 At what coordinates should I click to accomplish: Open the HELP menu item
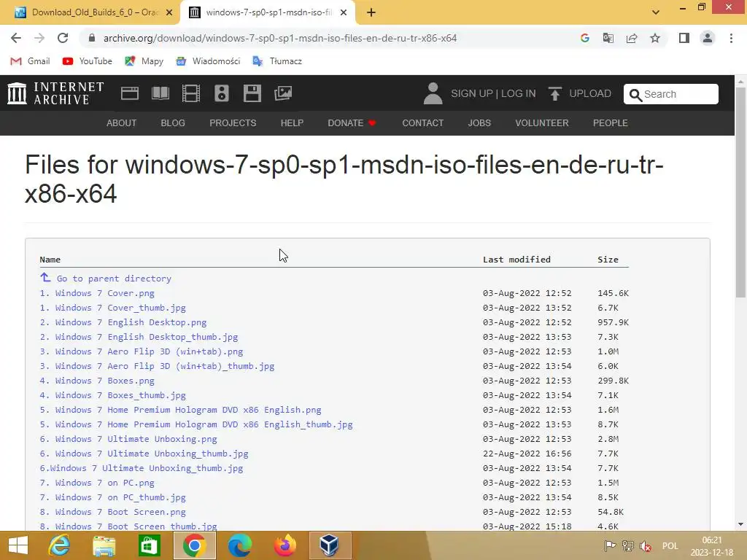pos(292,122)
